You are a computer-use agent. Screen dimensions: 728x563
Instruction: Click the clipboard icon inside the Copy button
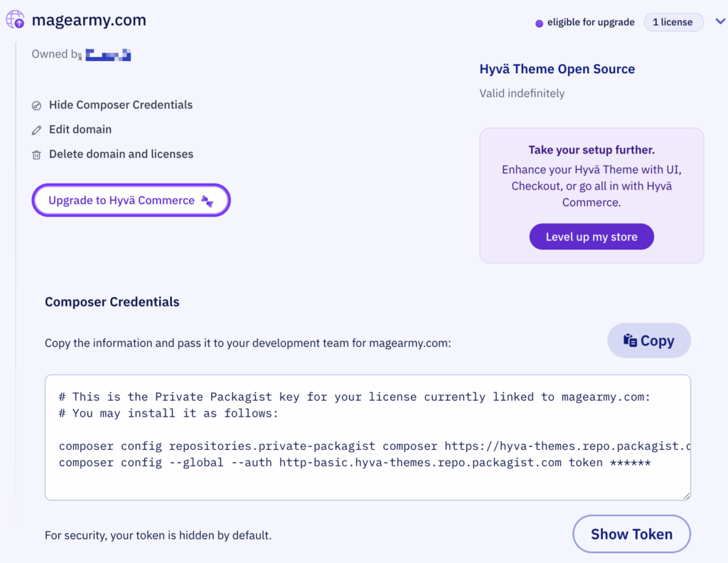[x=630, y=340]
